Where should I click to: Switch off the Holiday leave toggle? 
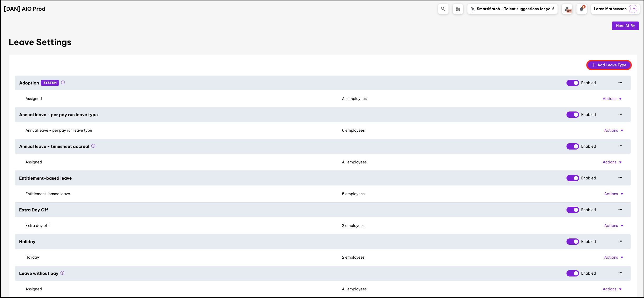[x=573, y=242]
